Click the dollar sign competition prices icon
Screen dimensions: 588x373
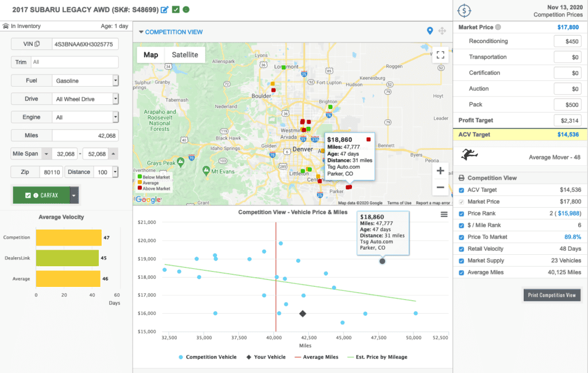464,11
